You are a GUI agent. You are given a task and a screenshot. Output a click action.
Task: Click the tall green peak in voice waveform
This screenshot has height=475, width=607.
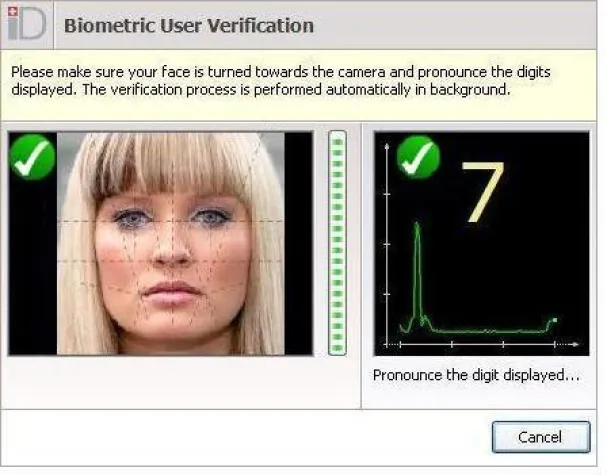(417, 271)
